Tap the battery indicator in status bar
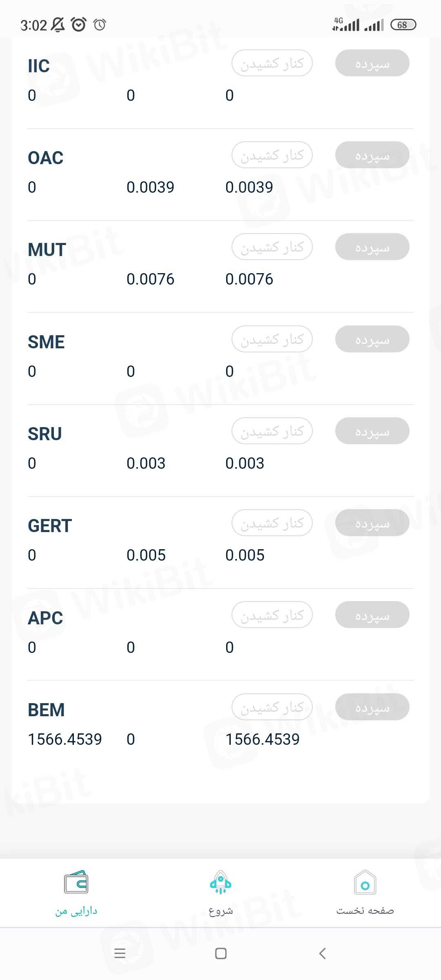441x980 pixels. [403, 25]
